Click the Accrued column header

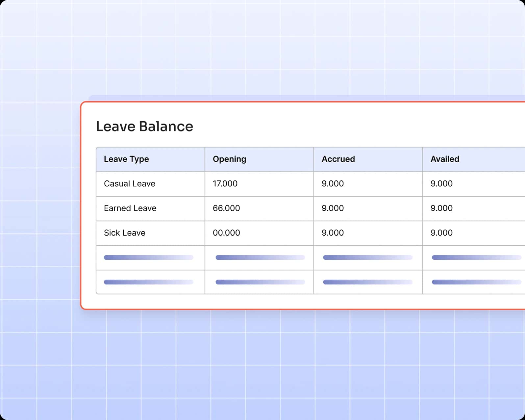coord(338,159)
